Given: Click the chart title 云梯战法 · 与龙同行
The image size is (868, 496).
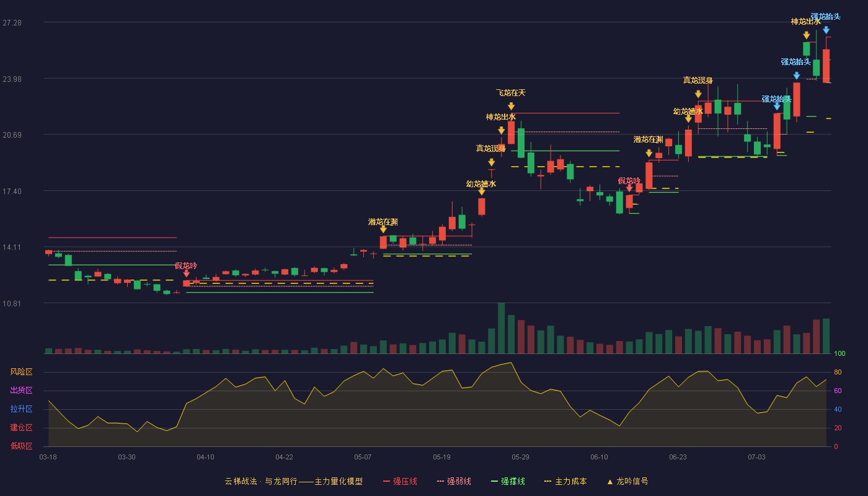Looking at the screenshot, I should click(260, 481).
